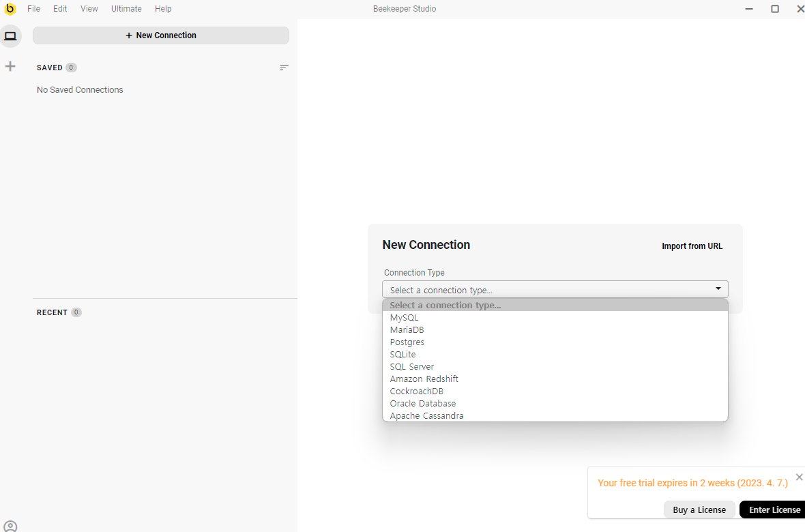Choose Postgres from the connection type list

pos(555,342)
